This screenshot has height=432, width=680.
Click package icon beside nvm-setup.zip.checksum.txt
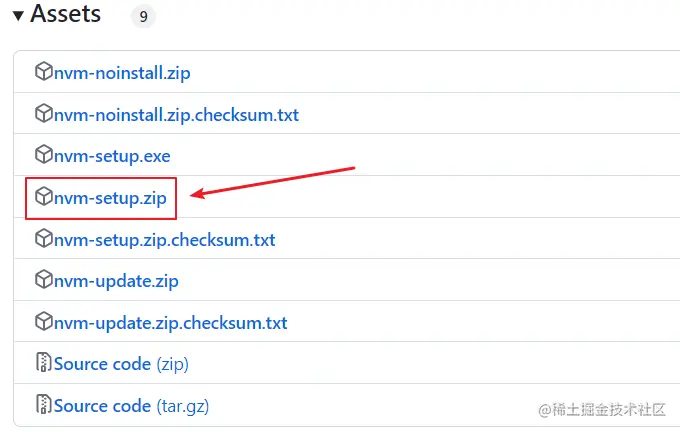[x=44, y=238]
